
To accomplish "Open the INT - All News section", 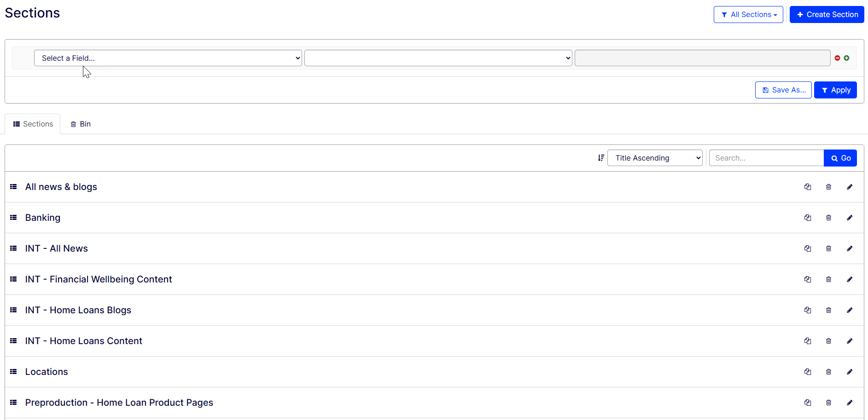I will (57, 248).
